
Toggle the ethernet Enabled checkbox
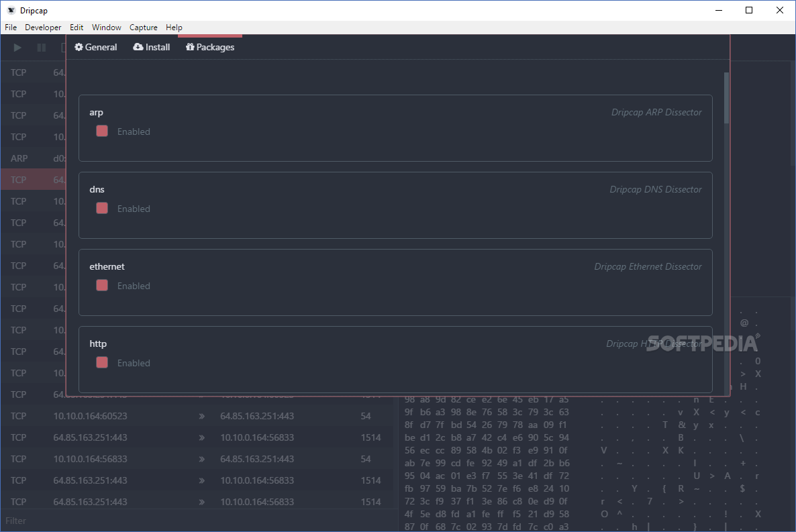(x=102, y=285)
